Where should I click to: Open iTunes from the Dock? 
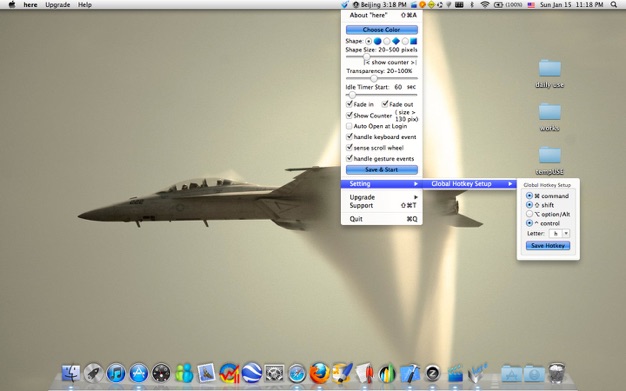click(116, 373)
